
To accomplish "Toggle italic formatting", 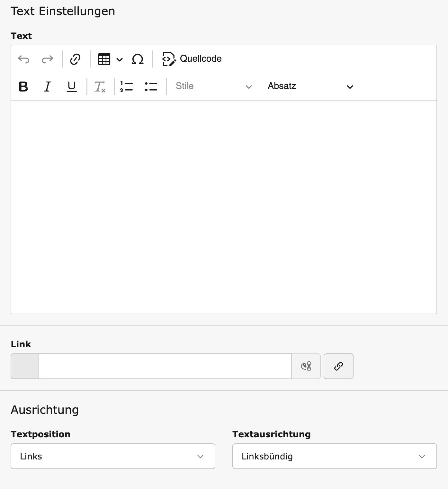I will click(48, 87).
